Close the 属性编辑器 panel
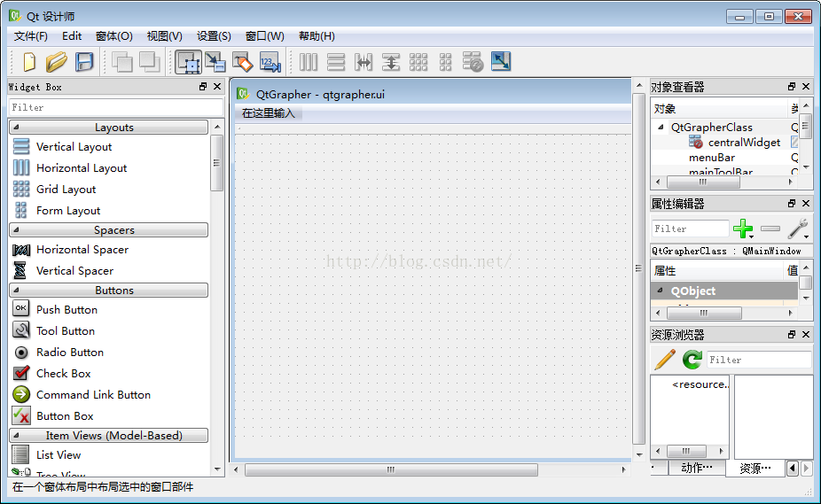Screen dimensions: 821x504 click(x=806, y=203)
